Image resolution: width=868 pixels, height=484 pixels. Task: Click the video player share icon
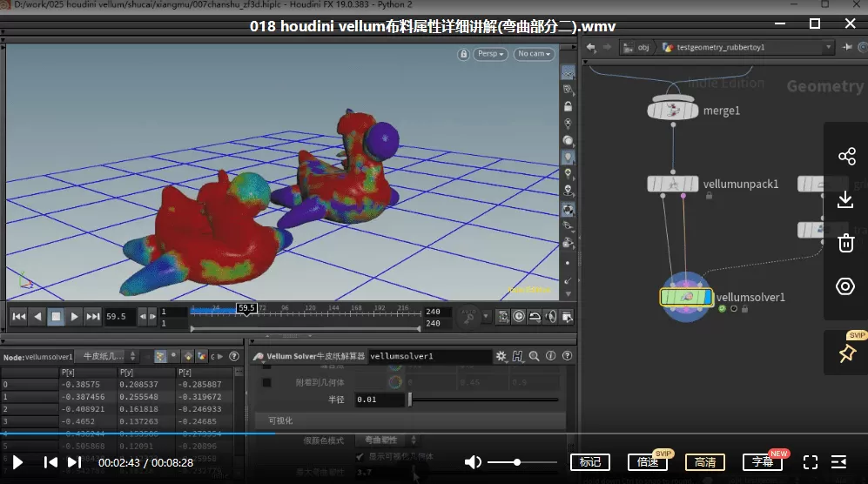[x=845, y=157]
